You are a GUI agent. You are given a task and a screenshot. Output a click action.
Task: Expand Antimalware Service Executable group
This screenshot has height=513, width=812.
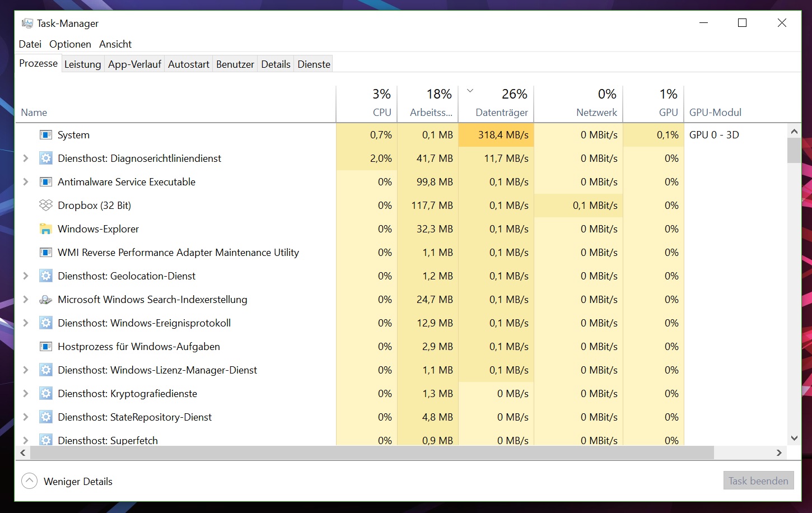[25, 182]
